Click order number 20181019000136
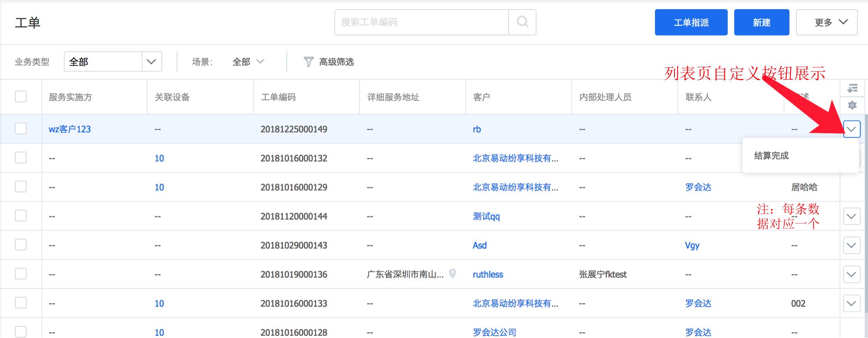Viewport: 868px width, 338px height. click(294, 275)
